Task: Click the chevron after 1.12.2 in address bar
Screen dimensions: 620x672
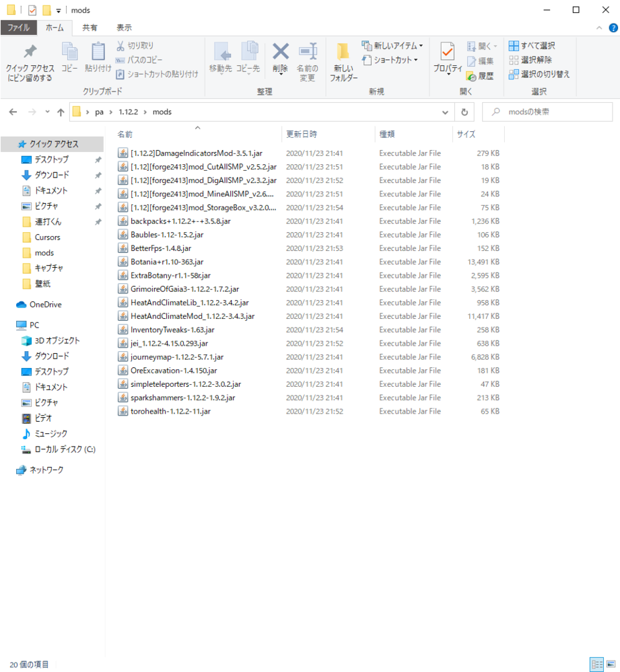Action: [x=145, y=112]
